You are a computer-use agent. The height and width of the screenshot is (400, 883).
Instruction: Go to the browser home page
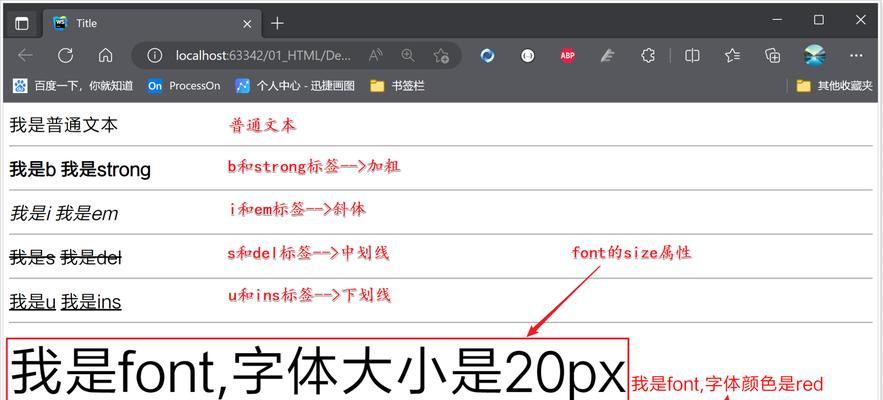tap(105, 55)
